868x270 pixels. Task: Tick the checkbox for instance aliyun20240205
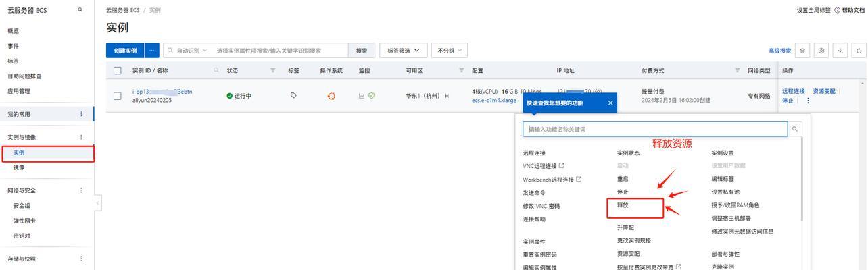coord(118,96)
